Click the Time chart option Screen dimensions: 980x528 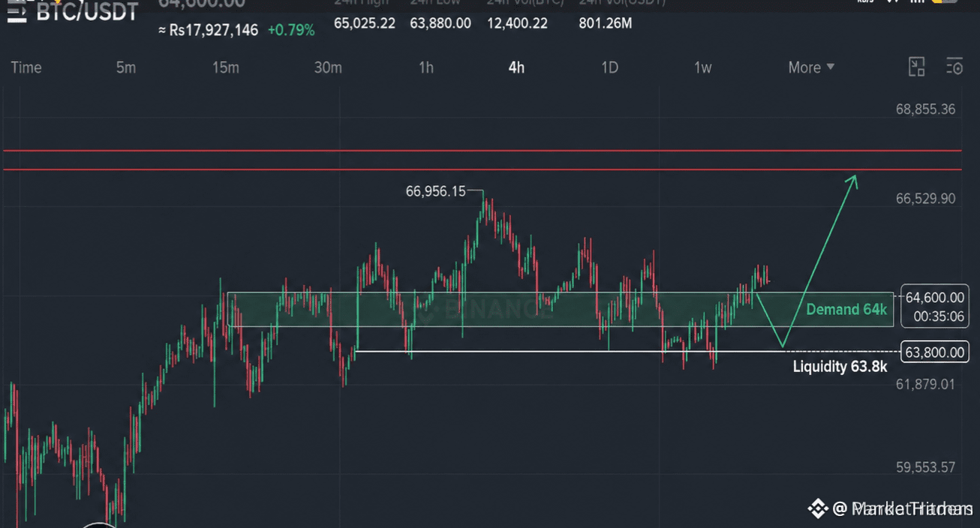tap(26, 67)
